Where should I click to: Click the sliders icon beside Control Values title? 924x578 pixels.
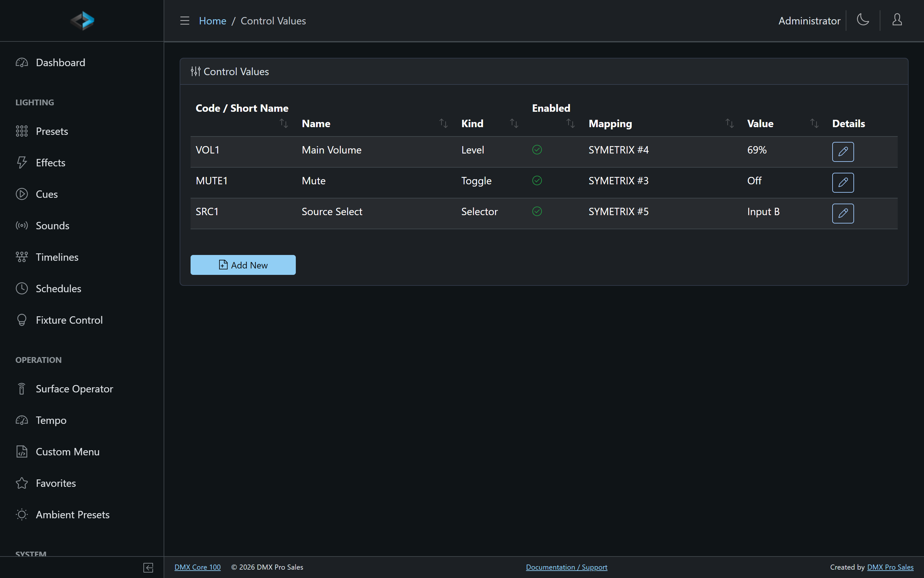point(195,72)
